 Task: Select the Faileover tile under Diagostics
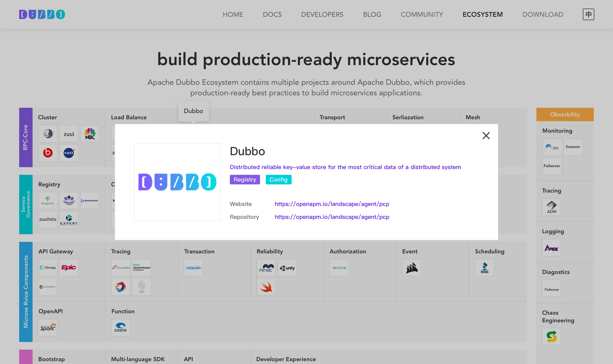551,288
